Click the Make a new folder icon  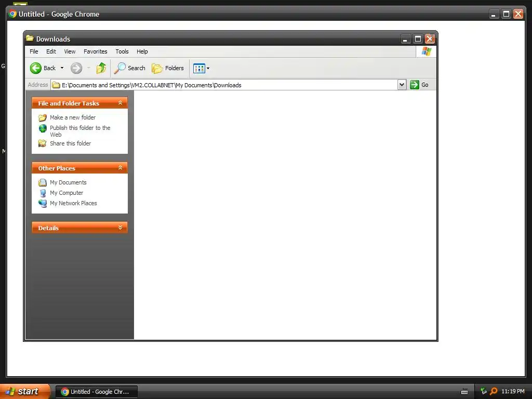tap(43, 118)
